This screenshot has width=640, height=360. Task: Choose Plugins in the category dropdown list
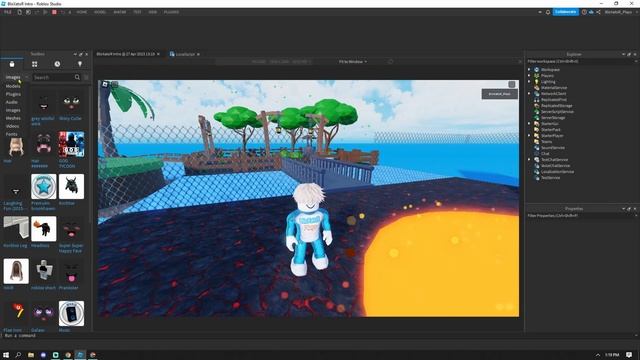click(x=13, y=94)
